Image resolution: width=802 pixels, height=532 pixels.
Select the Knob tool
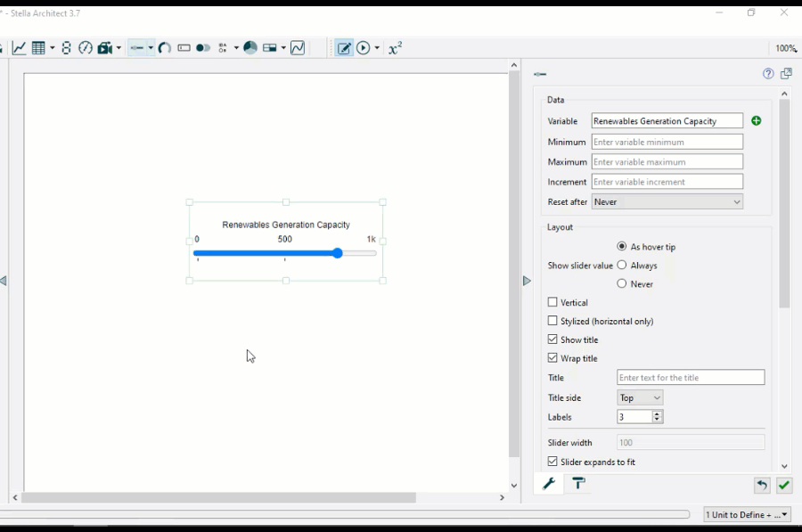point(164,48)
